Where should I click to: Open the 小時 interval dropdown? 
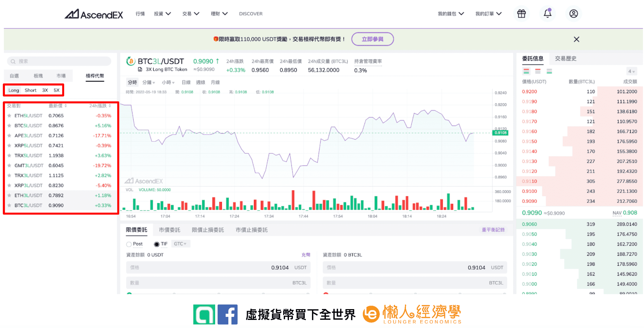[x=168, y=83]
